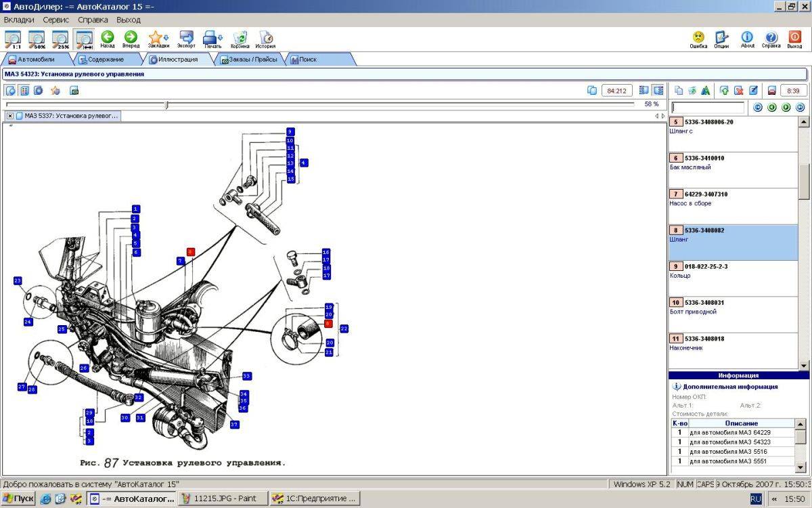Image resolution: width=812 pixels, height=508 pixels.
Task: Switch to 11215.JPG - Paint in taskbar
Action: 223,499
